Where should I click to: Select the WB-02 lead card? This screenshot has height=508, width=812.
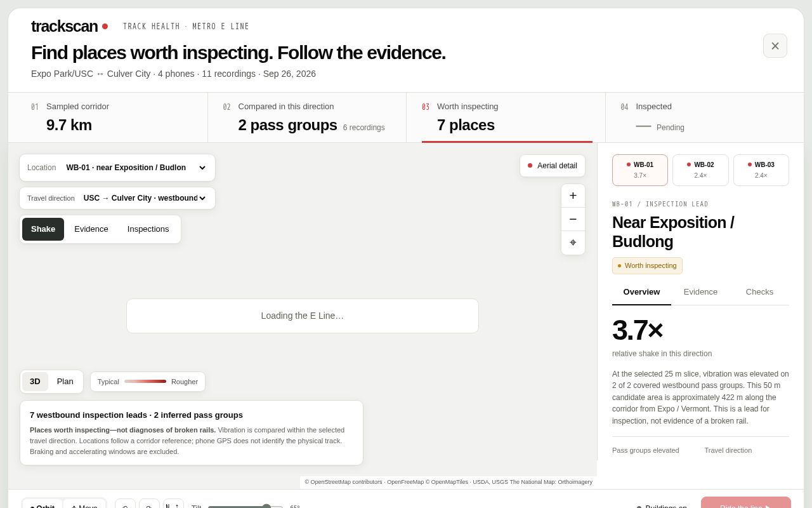point(700,170)
